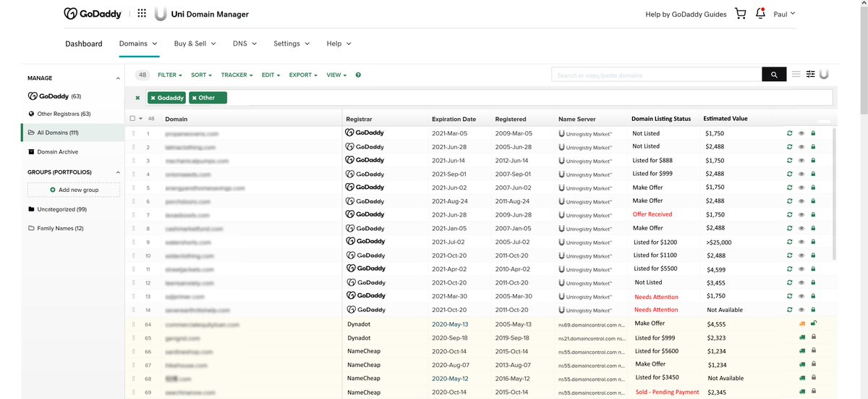The height and width of the screenshot is (399, 868).
Task: Sort by the Expiration Date column header
Action: point(454,119)
